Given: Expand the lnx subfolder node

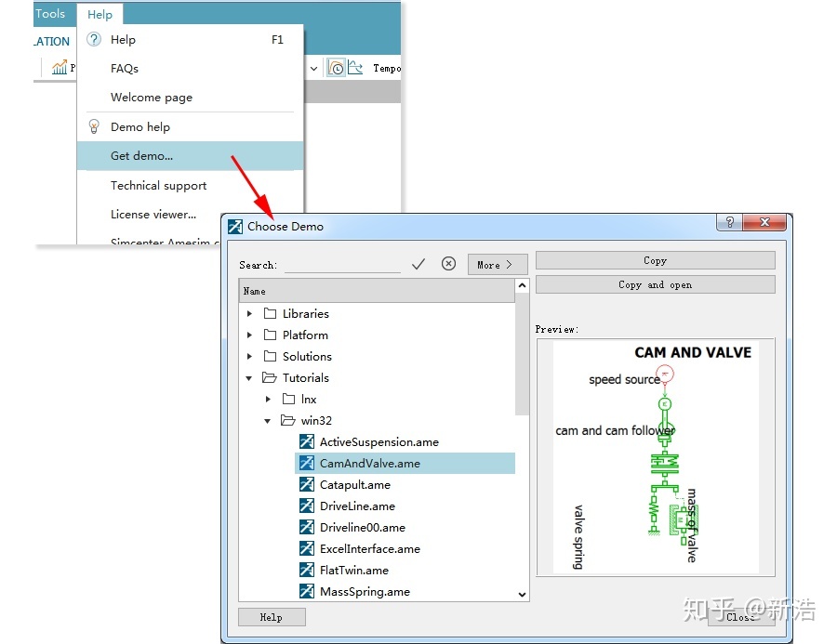Looking at the screenshot, I should (268, 399).
